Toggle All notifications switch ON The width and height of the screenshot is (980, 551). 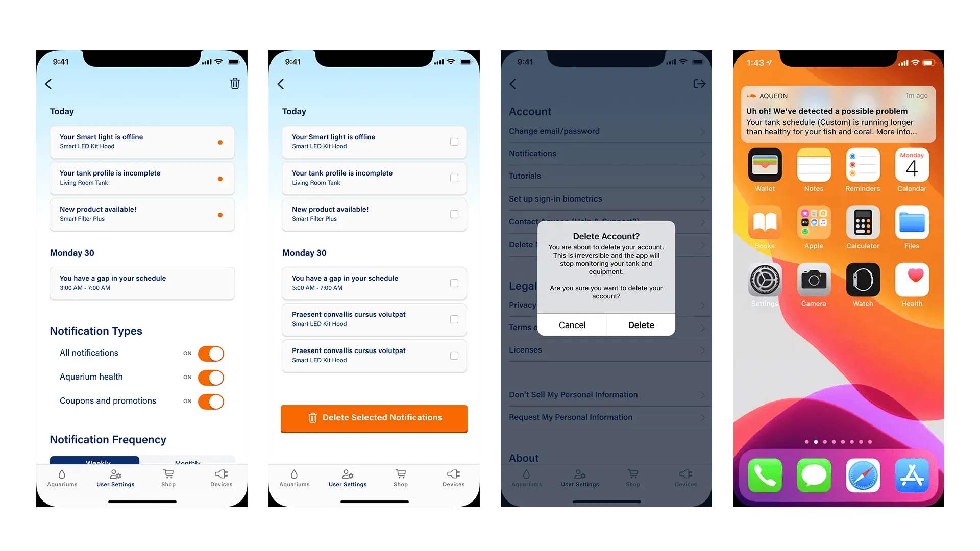211,353
